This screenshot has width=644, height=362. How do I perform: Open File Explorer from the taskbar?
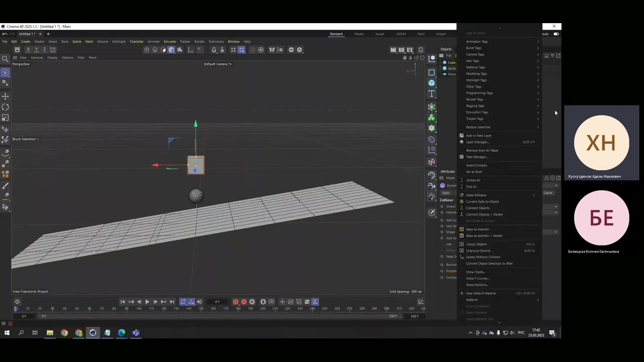pyautogui.click(x=50, y=332)
